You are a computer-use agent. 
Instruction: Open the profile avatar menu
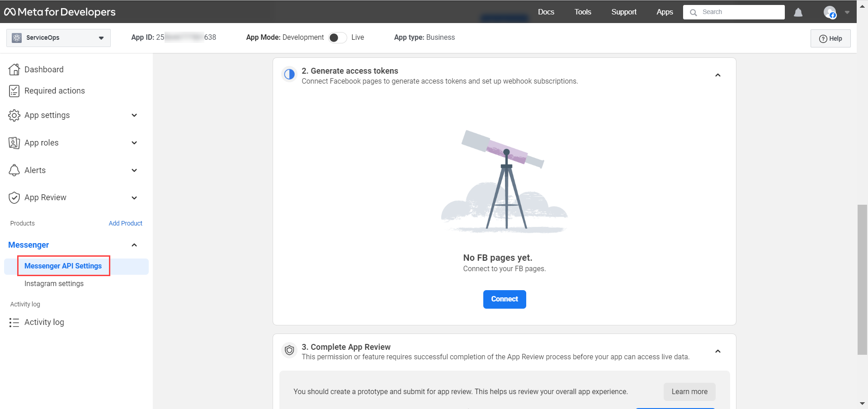pos(830,13)
